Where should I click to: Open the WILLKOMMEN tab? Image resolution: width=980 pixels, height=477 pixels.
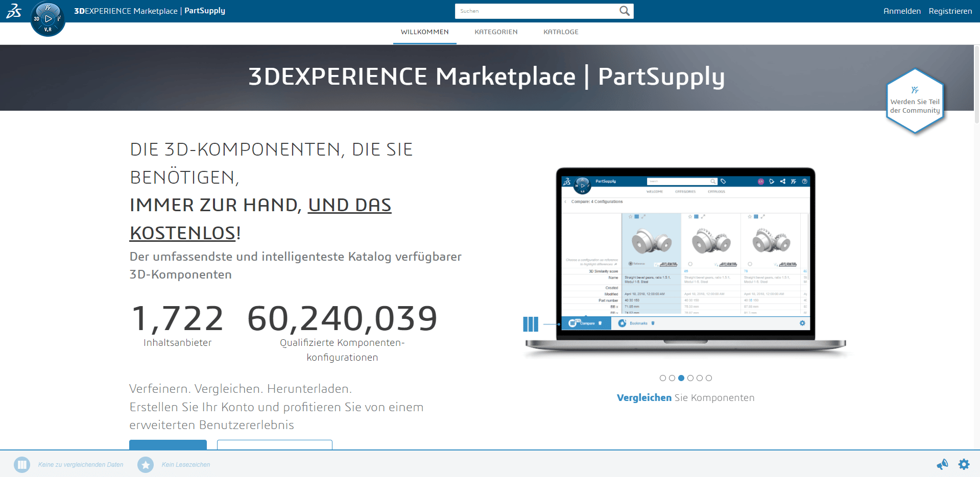424,32
